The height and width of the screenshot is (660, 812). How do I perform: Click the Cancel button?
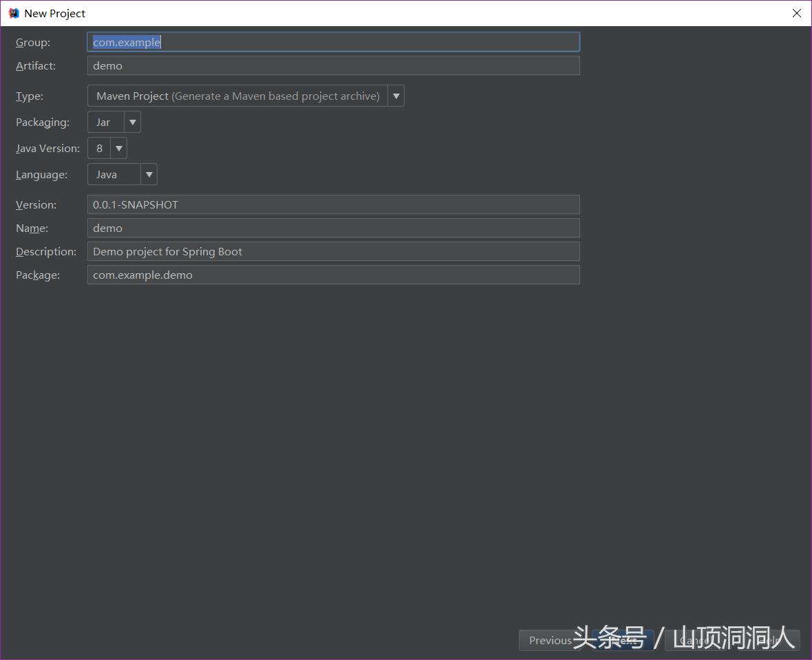[x=695, y=640]
